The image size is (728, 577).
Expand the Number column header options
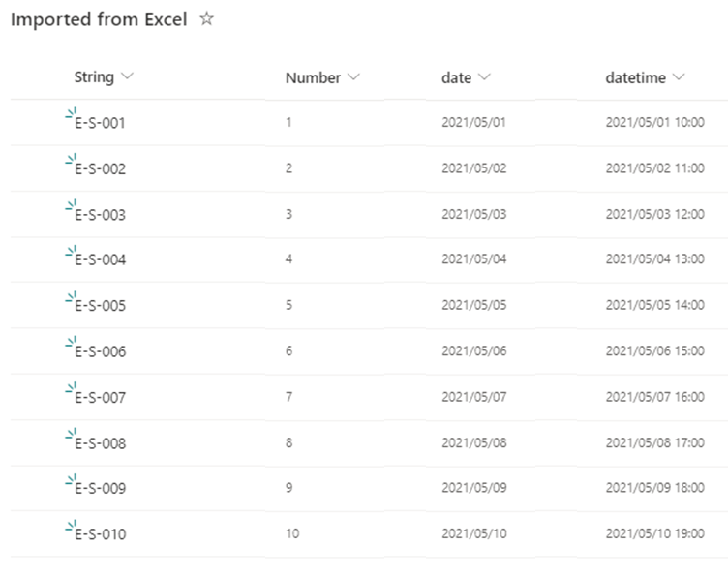click(x=353, y=77)
